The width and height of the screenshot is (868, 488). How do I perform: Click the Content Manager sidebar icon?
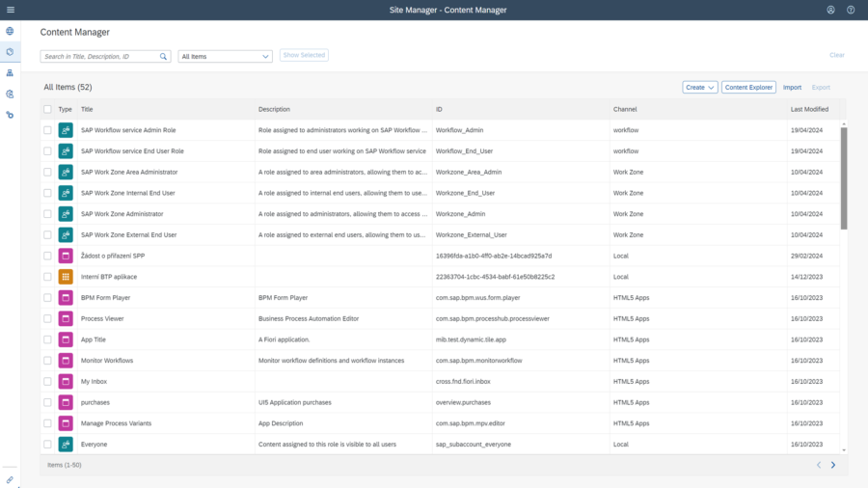coord(10,52)
